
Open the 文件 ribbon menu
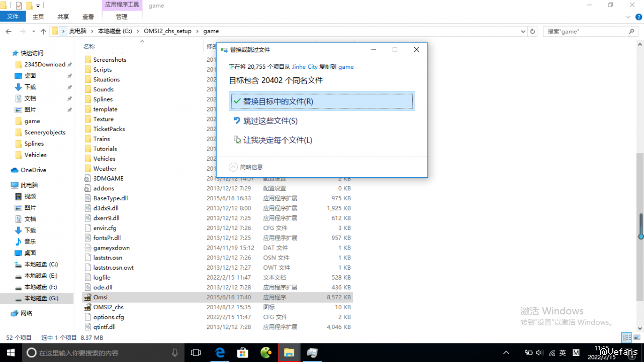click(x=13, y=17)
